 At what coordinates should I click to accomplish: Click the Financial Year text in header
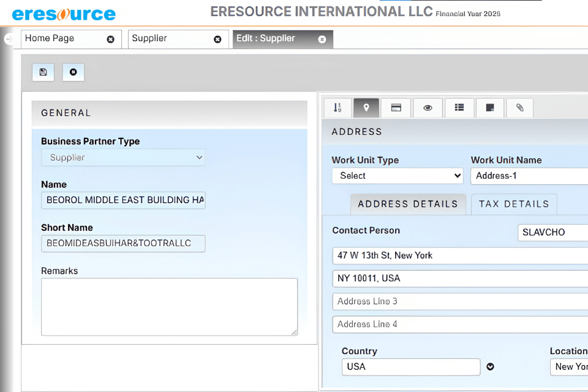pyautogui.click(x=467, y=14)
